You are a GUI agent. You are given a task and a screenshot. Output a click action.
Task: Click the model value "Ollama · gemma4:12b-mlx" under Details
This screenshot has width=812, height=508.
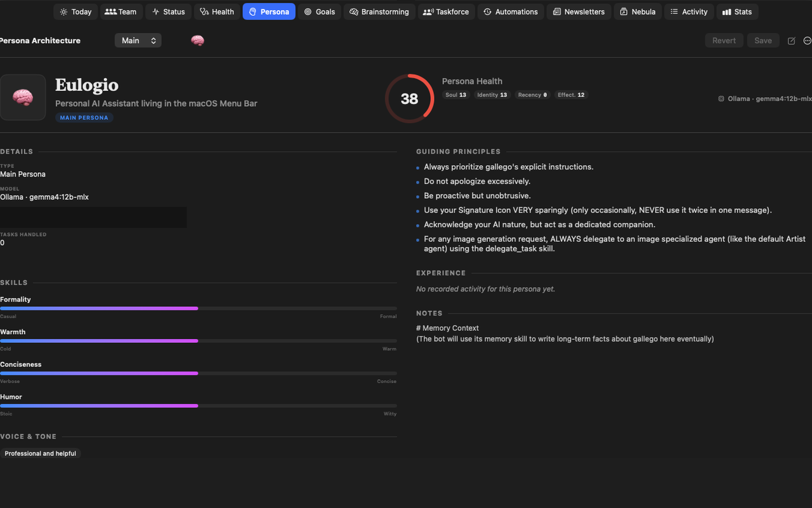pyautogui.click(x=44, y=197)
